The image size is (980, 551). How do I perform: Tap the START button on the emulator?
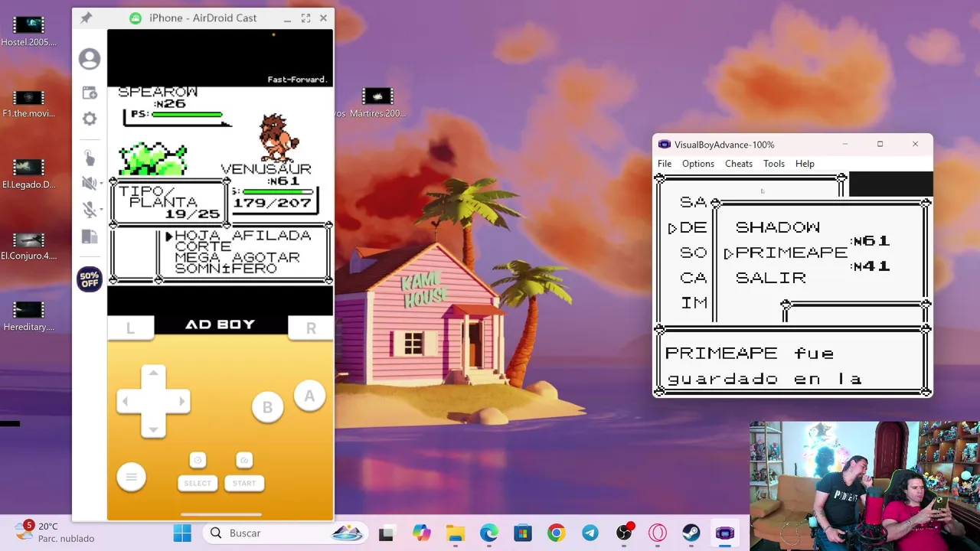(244, 483)
